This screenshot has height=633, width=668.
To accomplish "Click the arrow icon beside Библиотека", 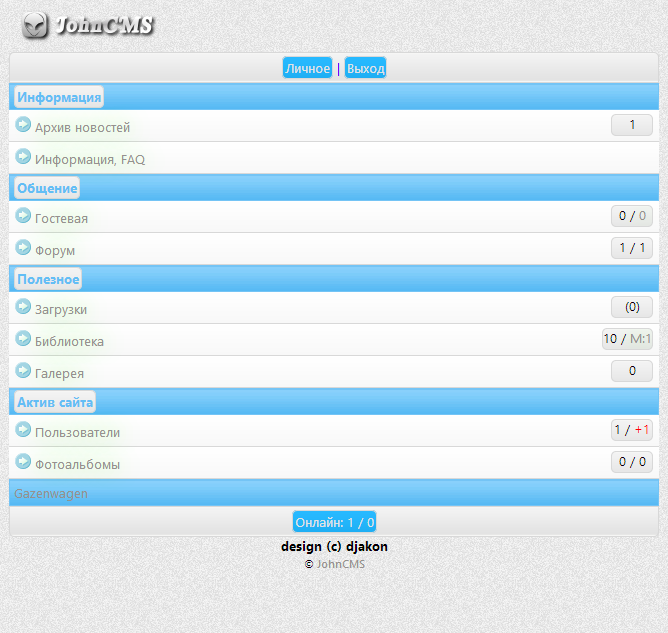I will click(x=23, y=338).
